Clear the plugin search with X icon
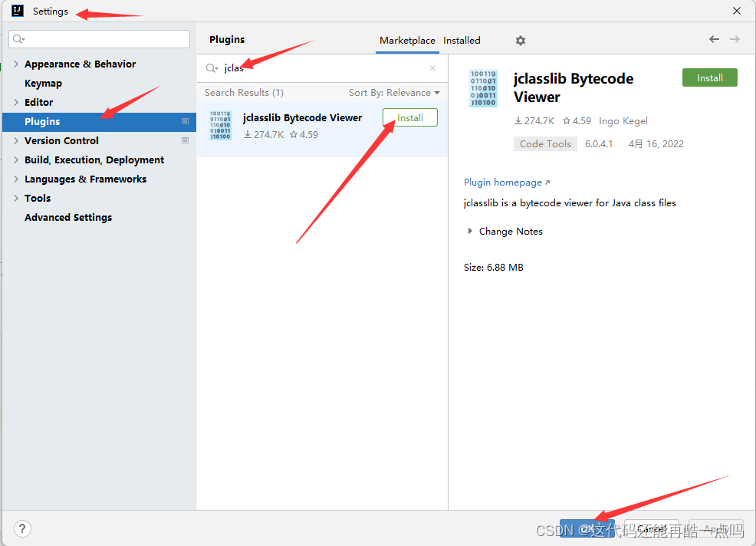 432,68
